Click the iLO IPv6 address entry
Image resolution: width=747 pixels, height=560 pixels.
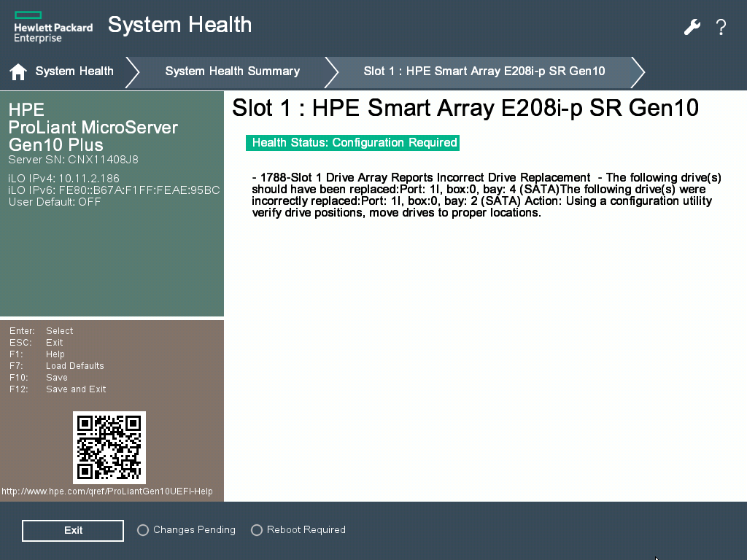coord(114,190)
